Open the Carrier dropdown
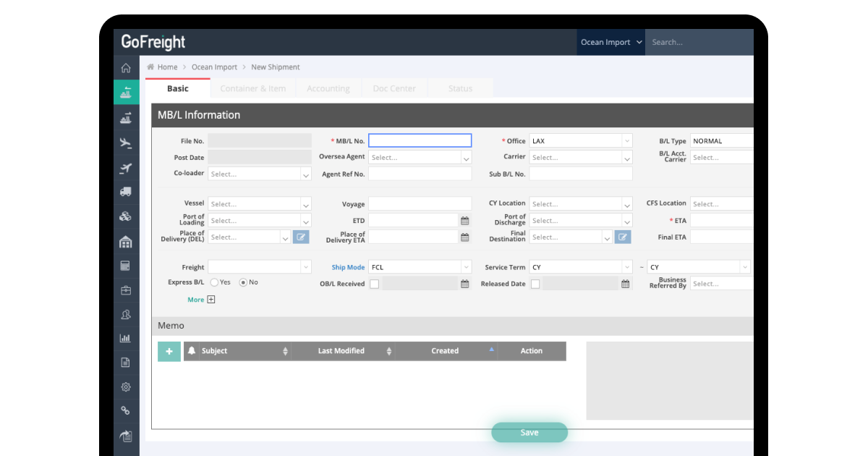The width and height of the screenshot is (868, 456). coord(581,157)
